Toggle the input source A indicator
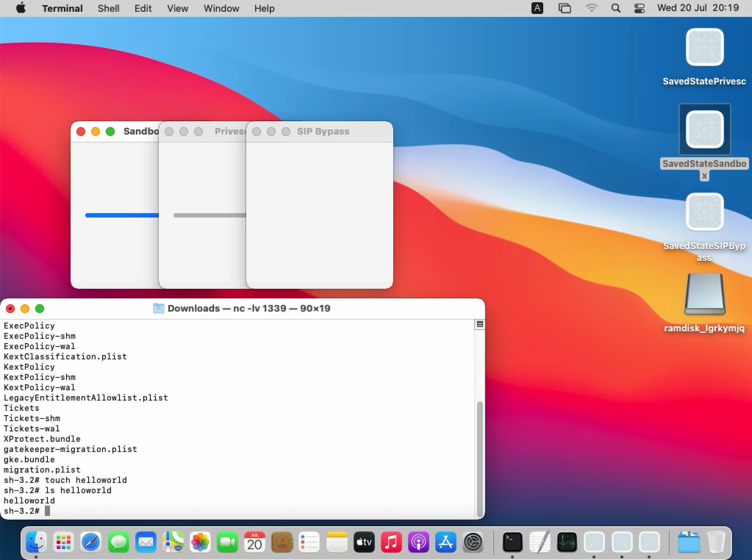752x560 pixels. click(x=537, y=8)
